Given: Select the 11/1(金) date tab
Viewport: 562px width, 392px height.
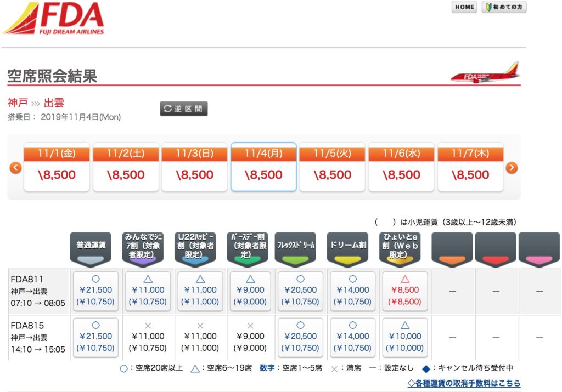Looking at the screenshot, I should [x=57, y=167].
